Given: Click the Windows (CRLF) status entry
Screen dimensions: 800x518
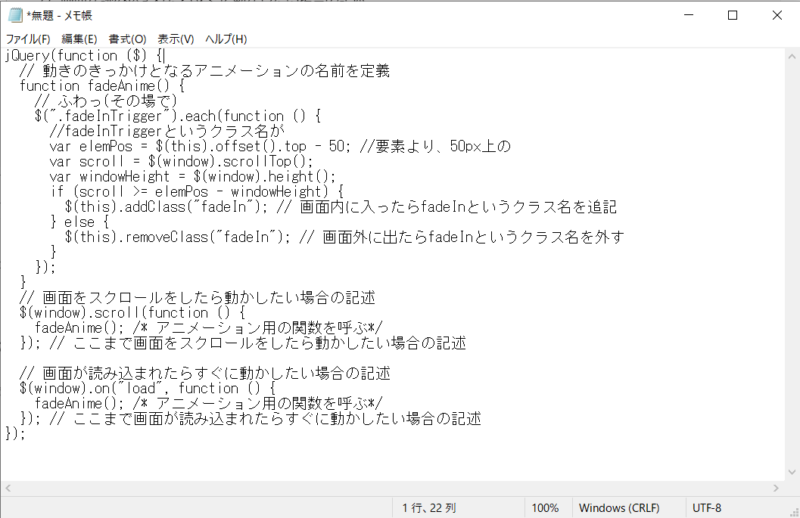Looking at the screenshot, I should tap(619, 508).
